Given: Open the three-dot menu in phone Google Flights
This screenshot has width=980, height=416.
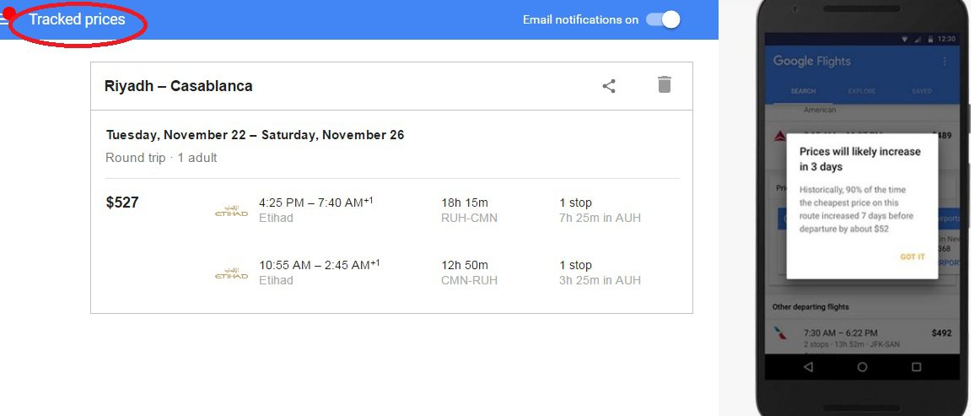Looking at the screenshot, I should click(x=945, y=62).
